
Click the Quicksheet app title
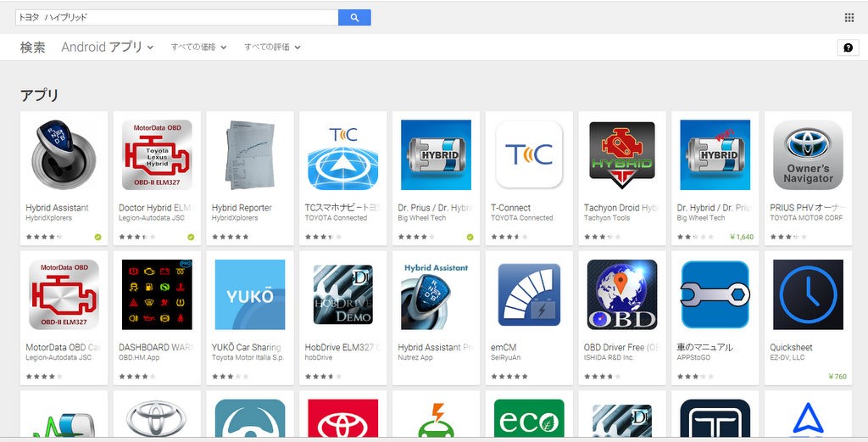[791, 347]
